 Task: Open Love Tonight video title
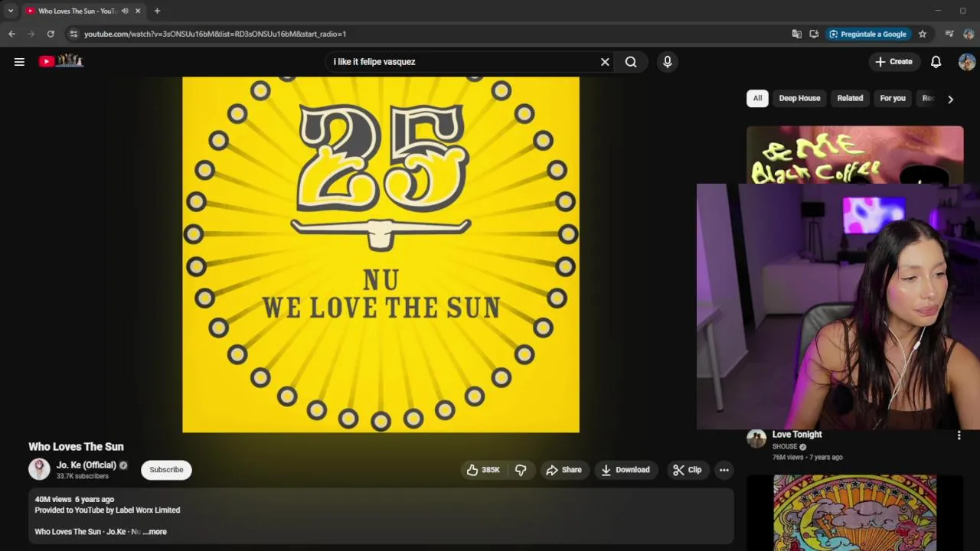797,435
